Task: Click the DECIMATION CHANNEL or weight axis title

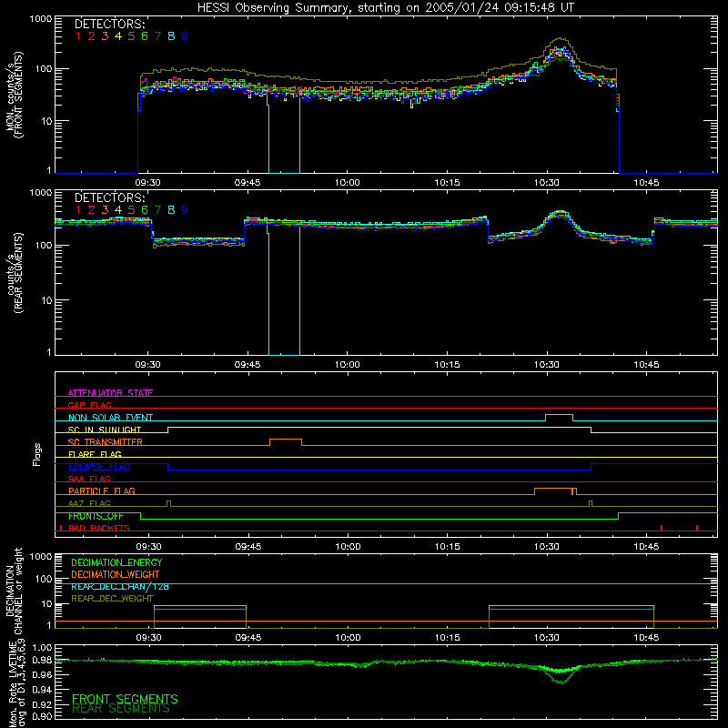Action: click(x=14, y=591)
